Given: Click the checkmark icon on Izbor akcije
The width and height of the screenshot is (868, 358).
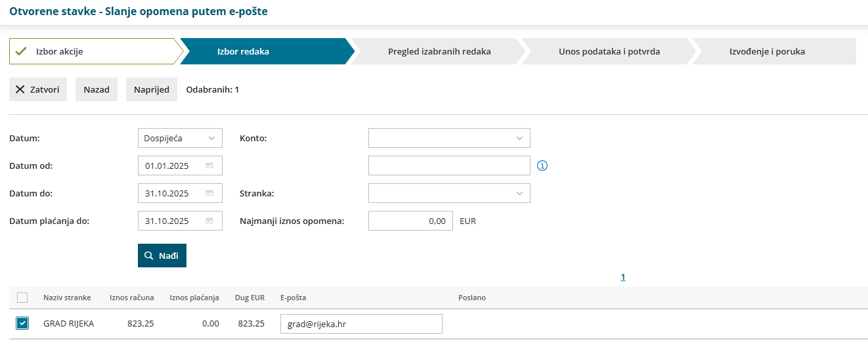Looking at the screenshot, I should [21, 51].
